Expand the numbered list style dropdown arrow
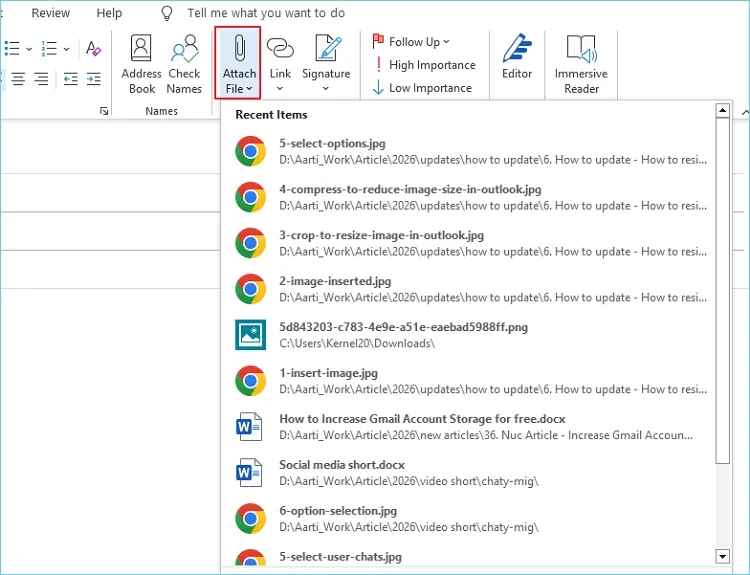Screen dimensions: 750x575 tap(66, 49)
